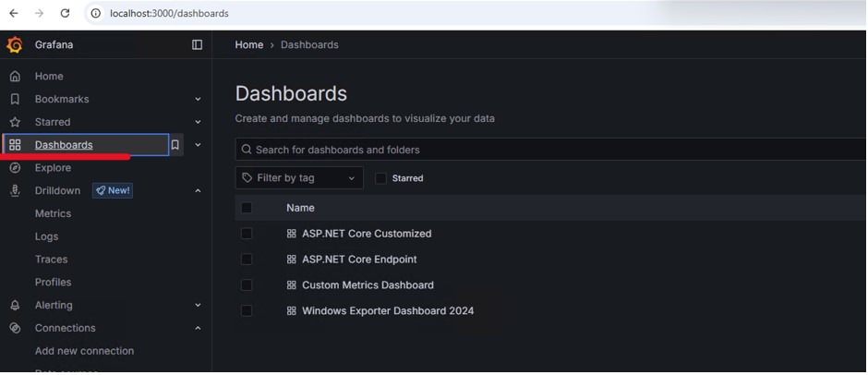Open the Custom Metrics Dashboard link
This screenshot has width=868, height=375.
coord(368,285)
